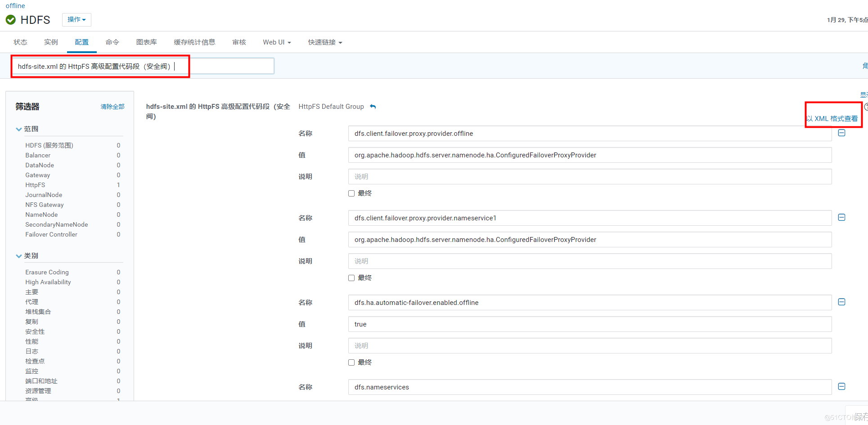Open the 缓存统计信息 tab
Viewport: 868px width, 425px height.
click(194, 42)
